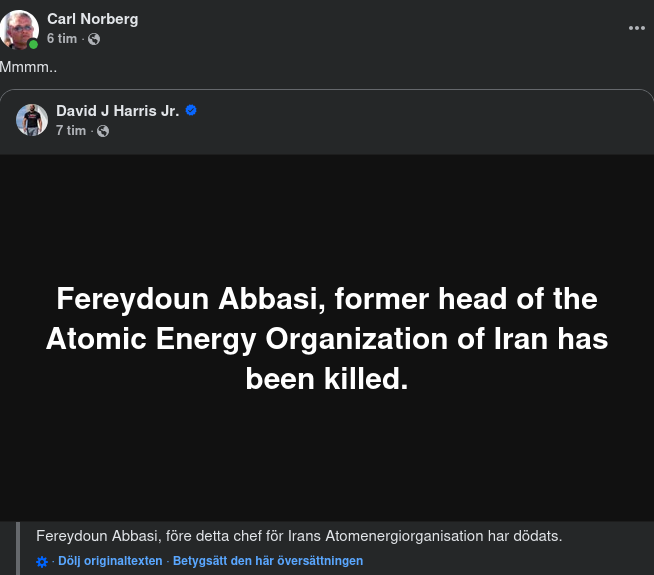654x575 pixels.
Task: Click 'Dölj originaltexten' to hide original text
Action: point(110,561)
